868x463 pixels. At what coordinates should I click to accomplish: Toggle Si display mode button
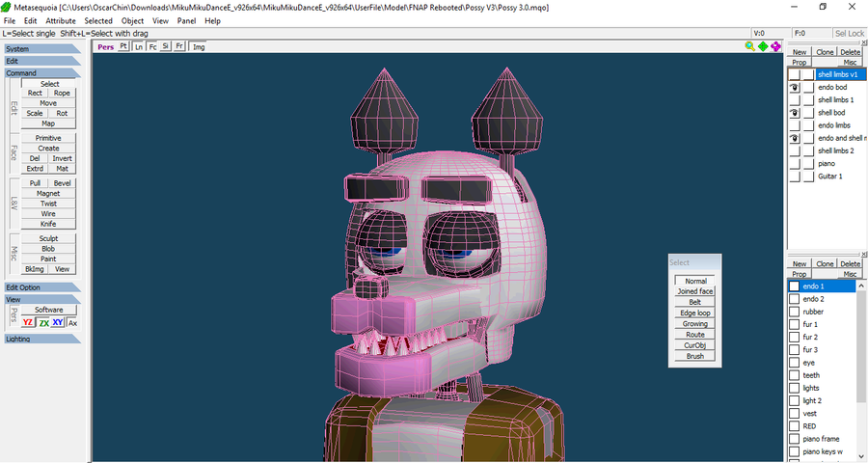click(166, 46)
